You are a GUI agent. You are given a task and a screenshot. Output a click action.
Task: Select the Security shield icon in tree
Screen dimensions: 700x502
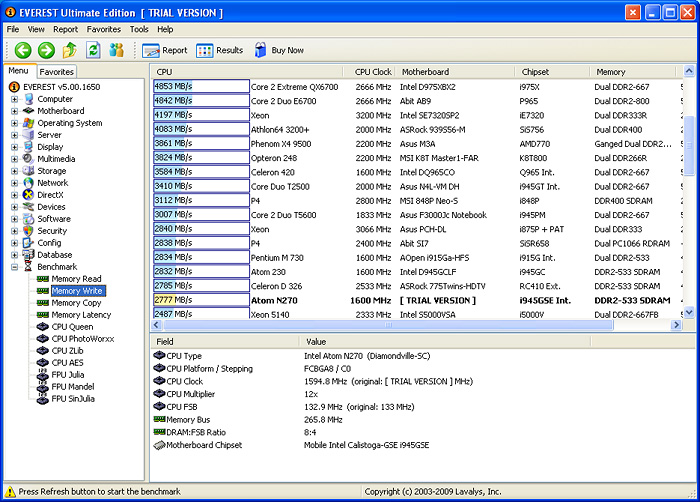[29, 231]
